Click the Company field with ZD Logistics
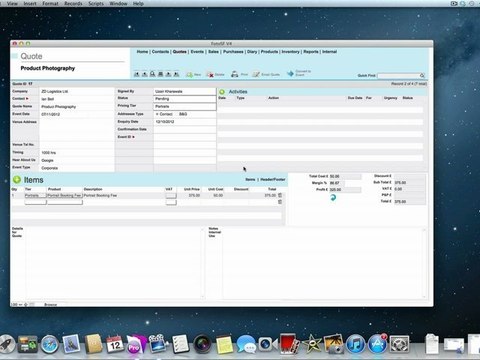Screen dimensions: 480x360 77,91
